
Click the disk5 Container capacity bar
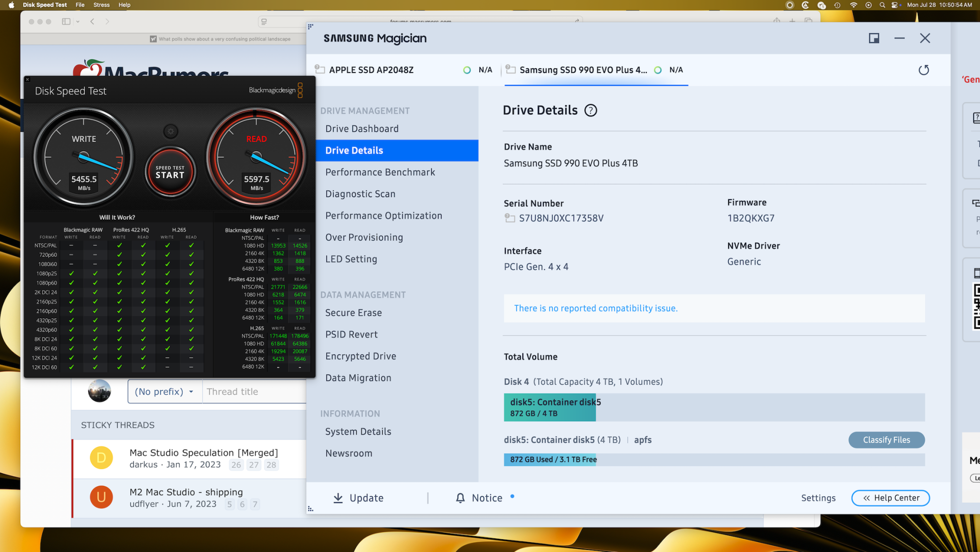click(549, 407)
